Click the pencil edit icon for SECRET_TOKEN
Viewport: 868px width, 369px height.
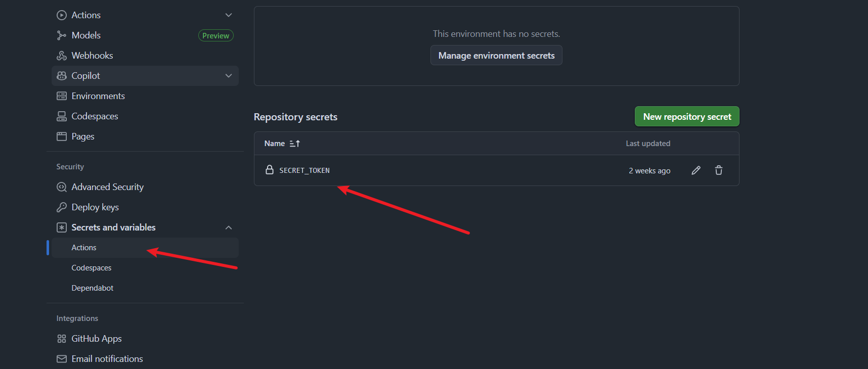[696, 170]
